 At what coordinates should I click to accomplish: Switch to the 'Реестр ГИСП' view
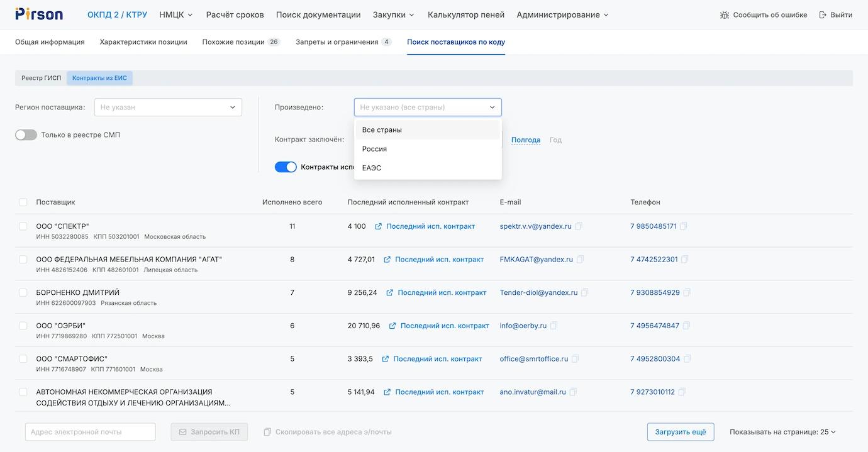tap(42, 78)
